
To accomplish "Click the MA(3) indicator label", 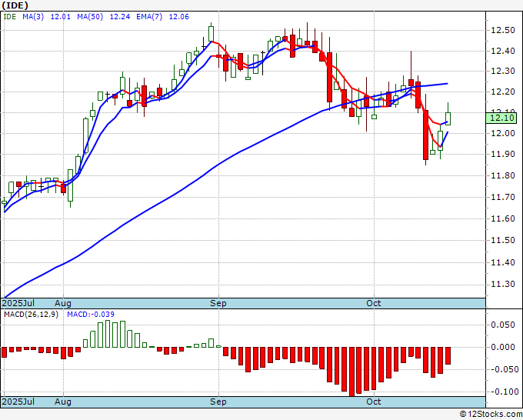I will 33,17.
